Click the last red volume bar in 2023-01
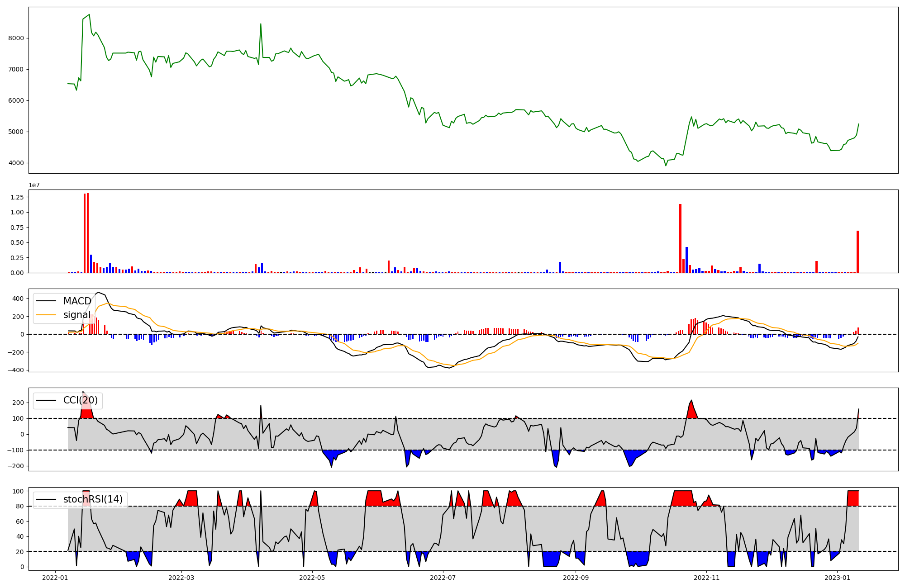Image resolution: width=905 pixels, height=588 pixels. pos(857,252)
